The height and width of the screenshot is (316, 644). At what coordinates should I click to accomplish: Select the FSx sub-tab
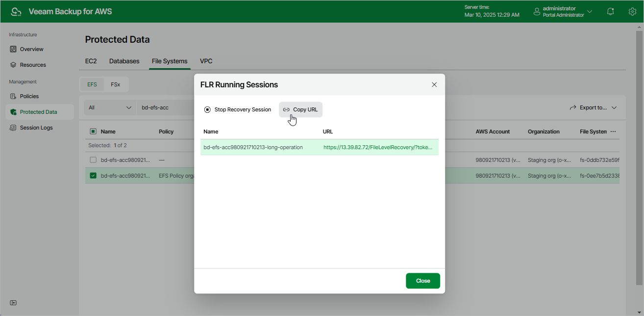click(115, 84)
